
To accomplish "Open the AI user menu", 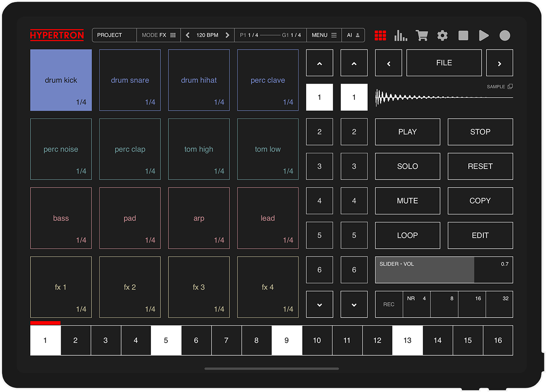I will 353,35.
